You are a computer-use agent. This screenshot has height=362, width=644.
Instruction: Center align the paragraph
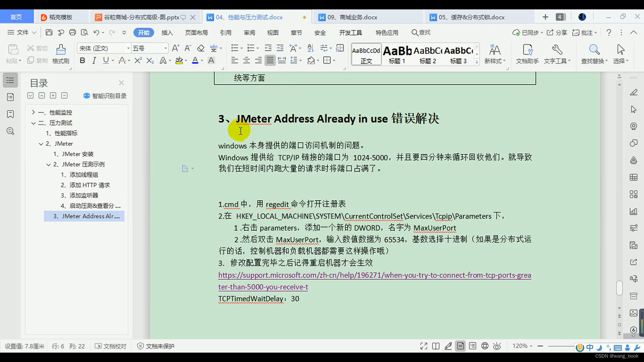[x=247, y=60]
